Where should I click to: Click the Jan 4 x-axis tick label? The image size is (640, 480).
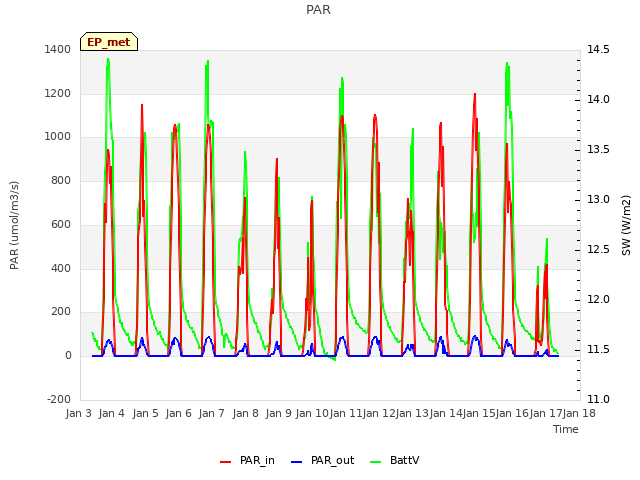point(111,413)
